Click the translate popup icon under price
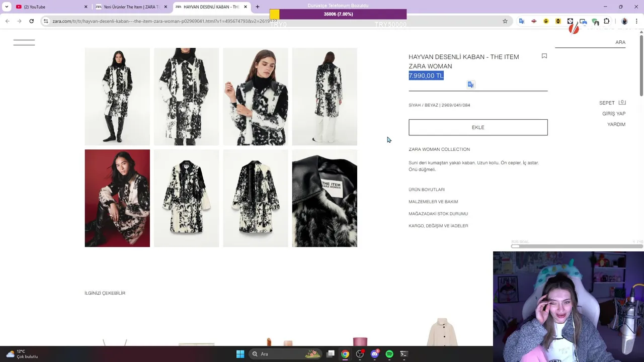 click(471, 84)
